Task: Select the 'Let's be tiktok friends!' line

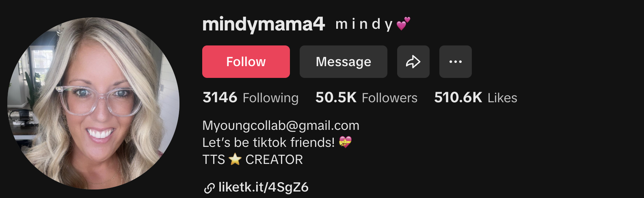Action: point(268,142)
